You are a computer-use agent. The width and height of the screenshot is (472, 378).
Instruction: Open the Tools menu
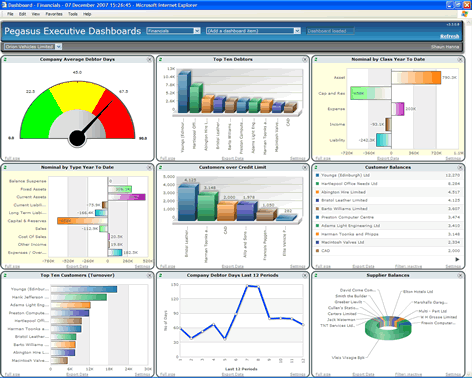coord(73,14)
